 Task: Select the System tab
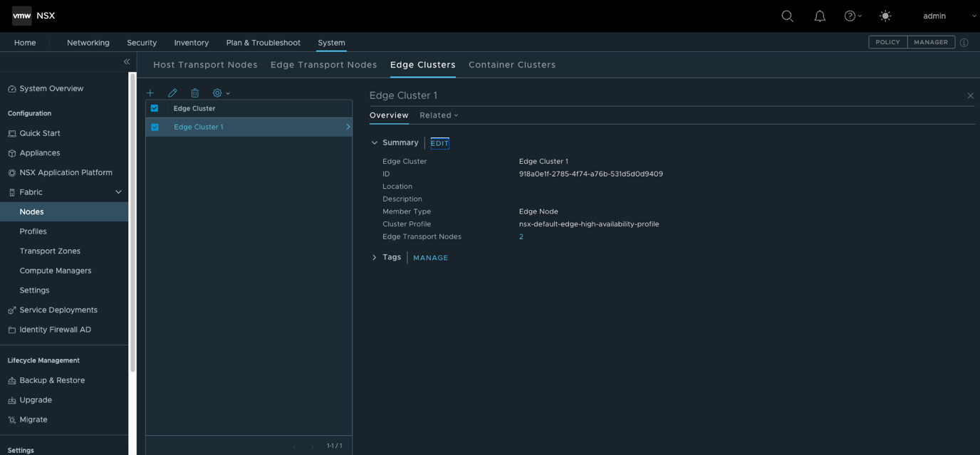[331, 43]
